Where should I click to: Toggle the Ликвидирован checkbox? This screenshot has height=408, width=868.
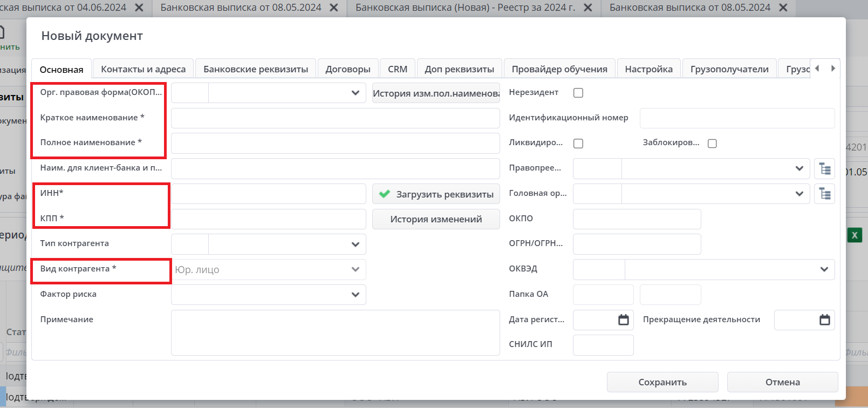(578, 144)
